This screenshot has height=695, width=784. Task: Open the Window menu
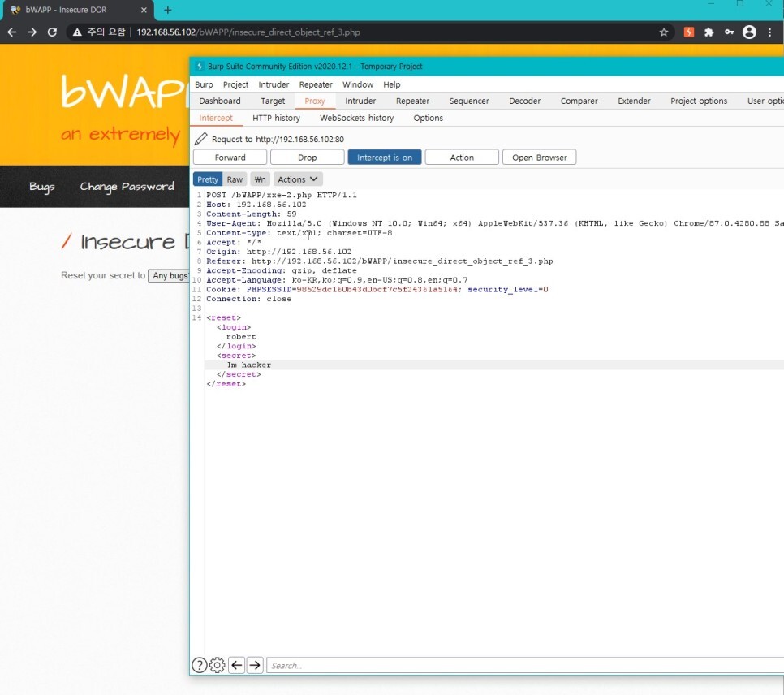point(357,84)
